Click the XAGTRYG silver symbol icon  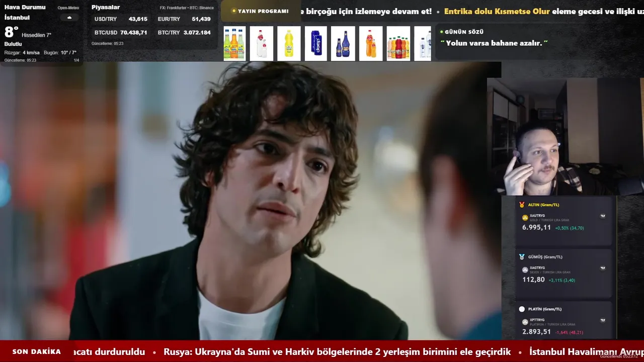coord(525,270)
